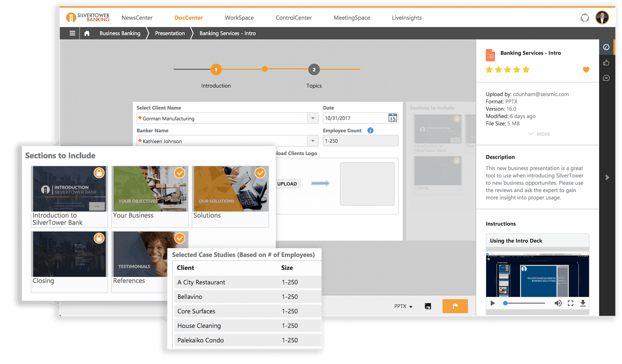Switch to the WorkSpace tab

click(239, 18)
